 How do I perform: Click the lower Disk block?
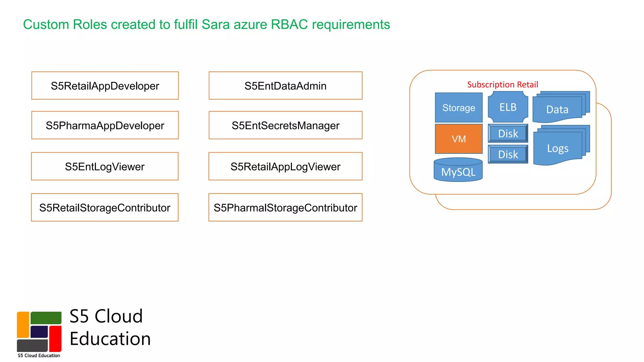(x=508, y=154)
